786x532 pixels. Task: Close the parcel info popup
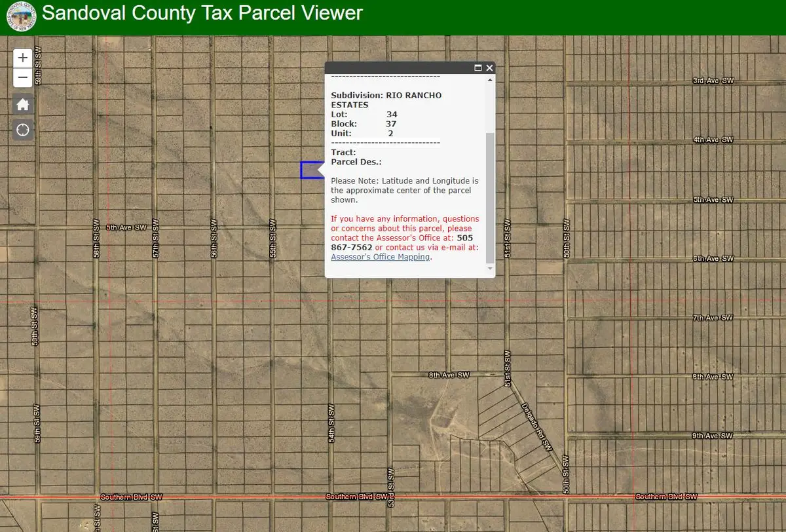(489, 68)
